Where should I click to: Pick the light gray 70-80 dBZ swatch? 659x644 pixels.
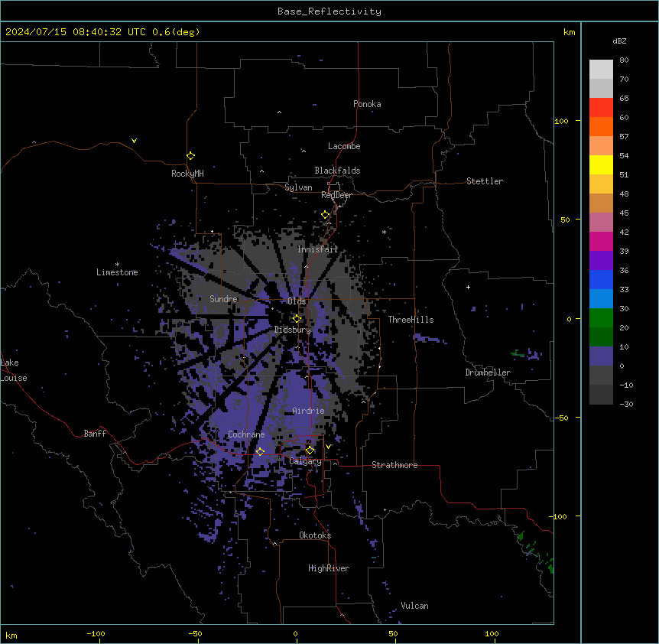click(x=601, y=70)
